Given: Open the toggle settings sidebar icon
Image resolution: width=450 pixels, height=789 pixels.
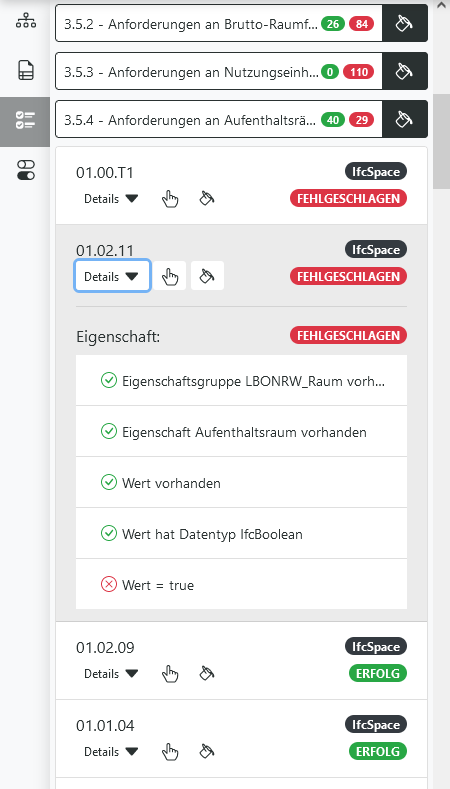Looking at the screenshot, I should coord(25,170).
